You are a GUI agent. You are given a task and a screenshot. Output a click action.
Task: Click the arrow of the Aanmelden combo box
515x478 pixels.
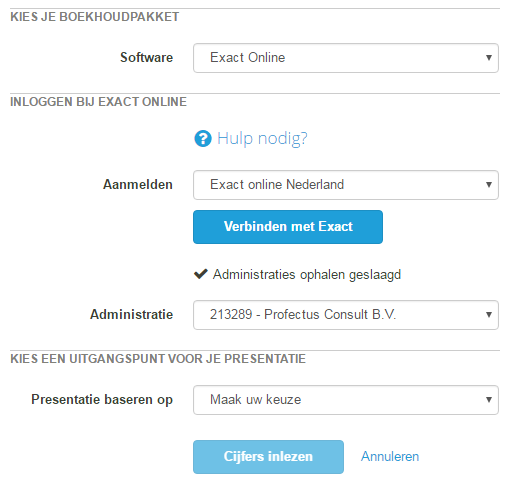click(489, 185)
